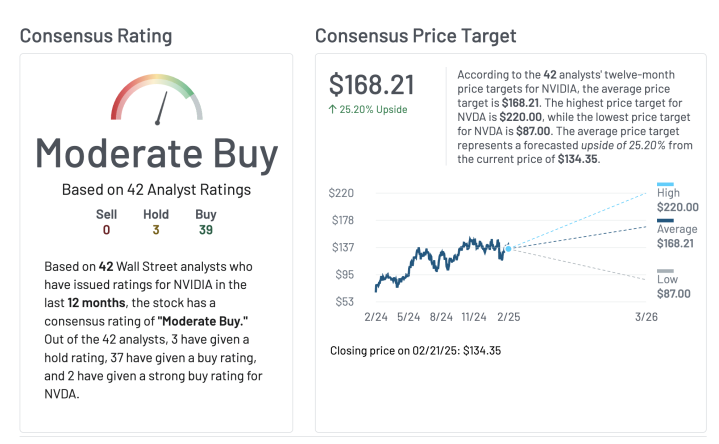Click the Low legend color bar
The width and height of the screenshot is (719, 444).
click(x=665, y=271)
